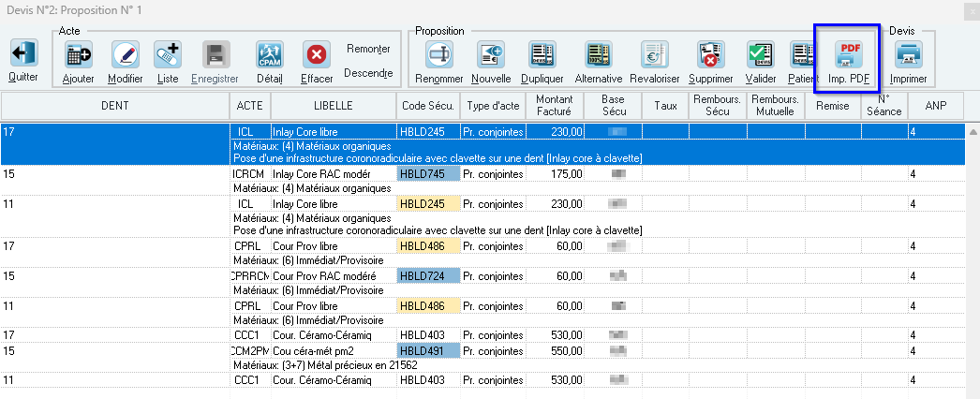Click the ICRCM acte cell
This screenshot has width=980, height=399.
tap(250, 173)
